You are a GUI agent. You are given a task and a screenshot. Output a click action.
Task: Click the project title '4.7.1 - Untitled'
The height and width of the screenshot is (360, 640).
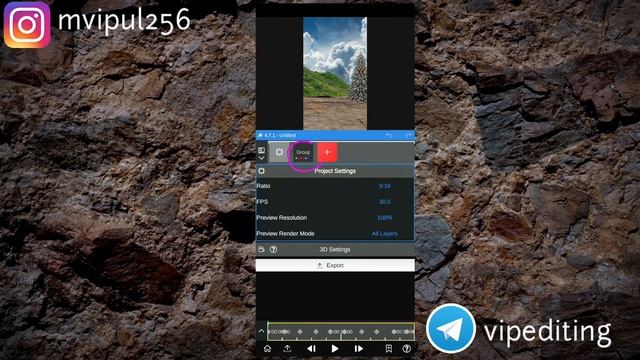click(x=280, y=135)
